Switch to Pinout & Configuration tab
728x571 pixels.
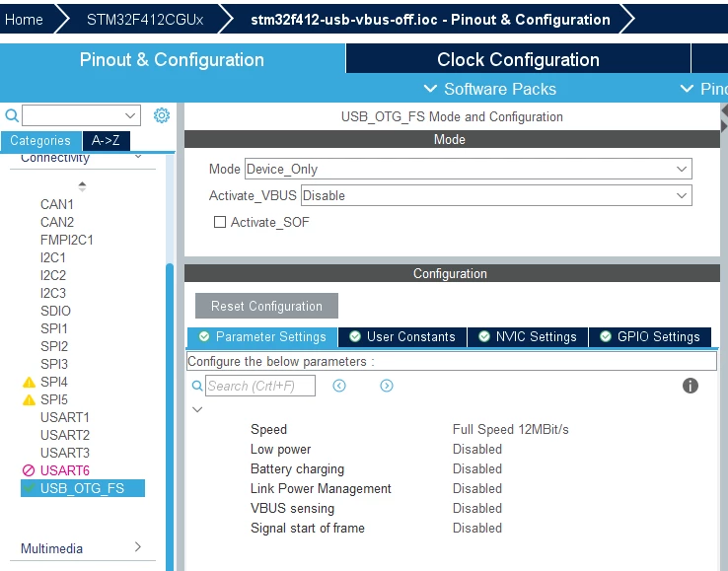pyautogui.click(x=173, y=59)
